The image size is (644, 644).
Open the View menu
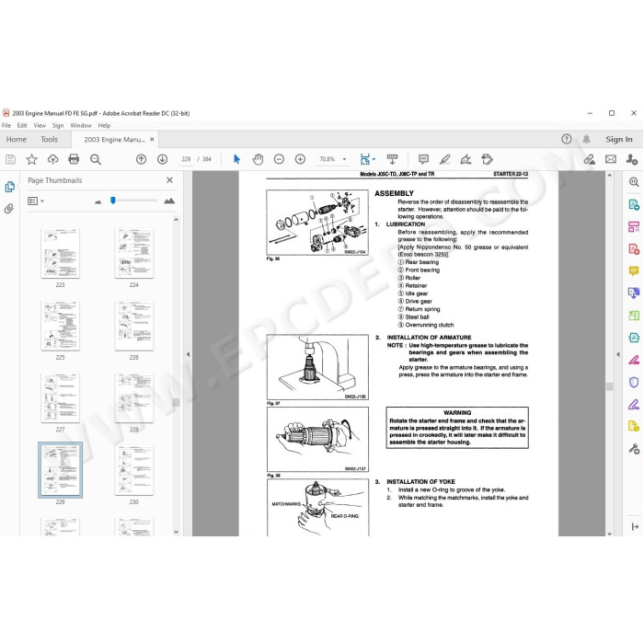(x=40, y=125)
